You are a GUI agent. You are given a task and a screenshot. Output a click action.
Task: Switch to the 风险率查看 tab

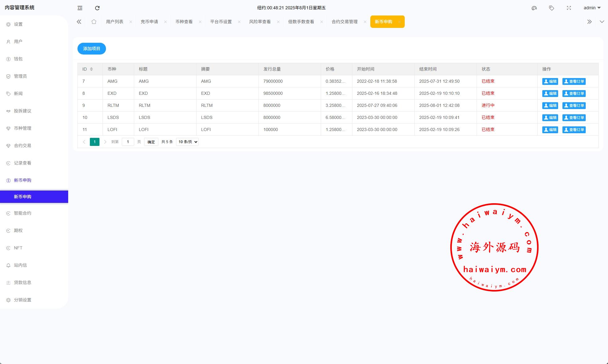pos(260,22)
